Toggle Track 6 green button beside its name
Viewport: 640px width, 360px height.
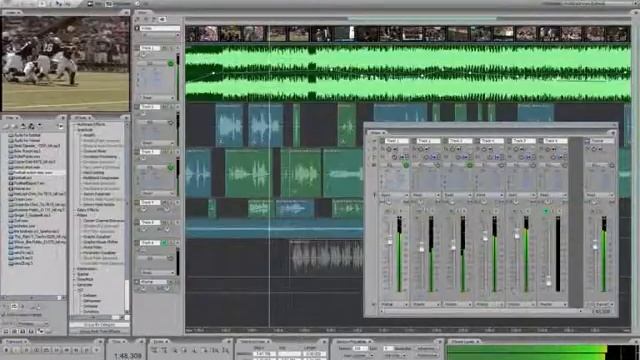164,243
